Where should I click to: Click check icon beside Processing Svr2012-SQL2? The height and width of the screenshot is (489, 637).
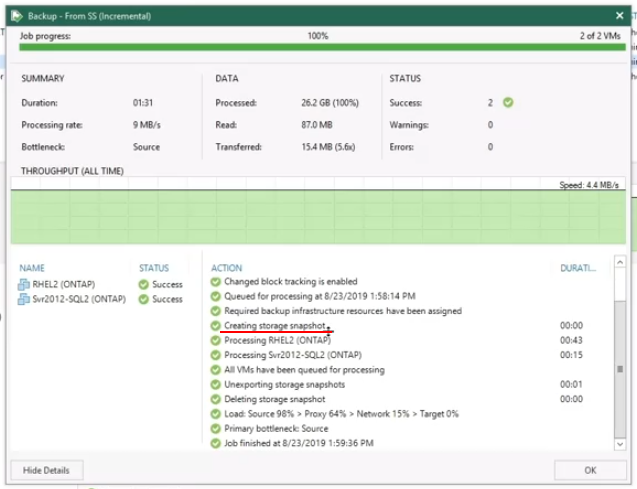tap(216, 355)
